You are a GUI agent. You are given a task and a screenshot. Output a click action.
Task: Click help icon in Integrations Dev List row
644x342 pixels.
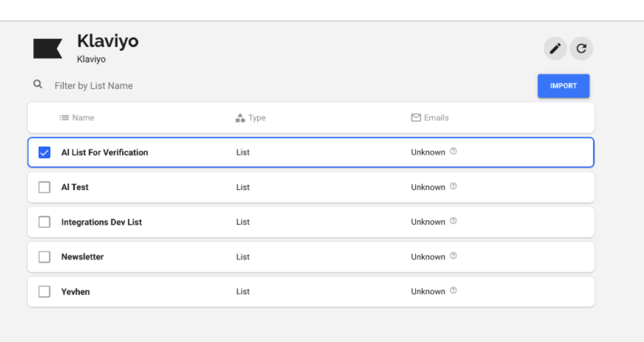tap(454, 221)
